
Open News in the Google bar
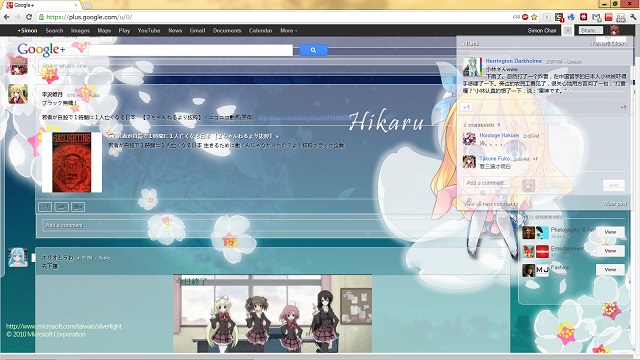click(175, 31)
